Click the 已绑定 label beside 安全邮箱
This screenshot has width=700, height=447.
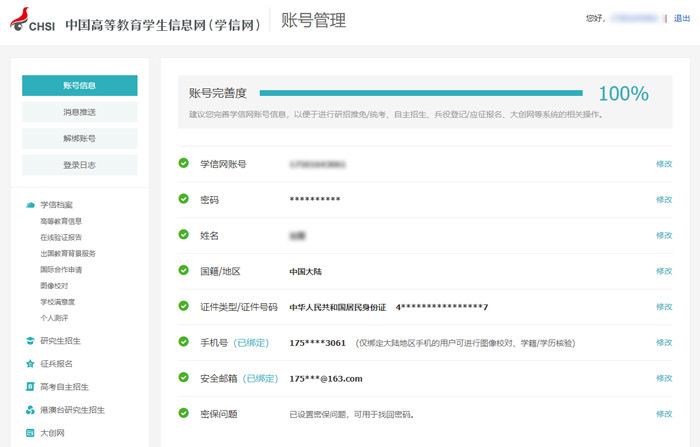261,379
